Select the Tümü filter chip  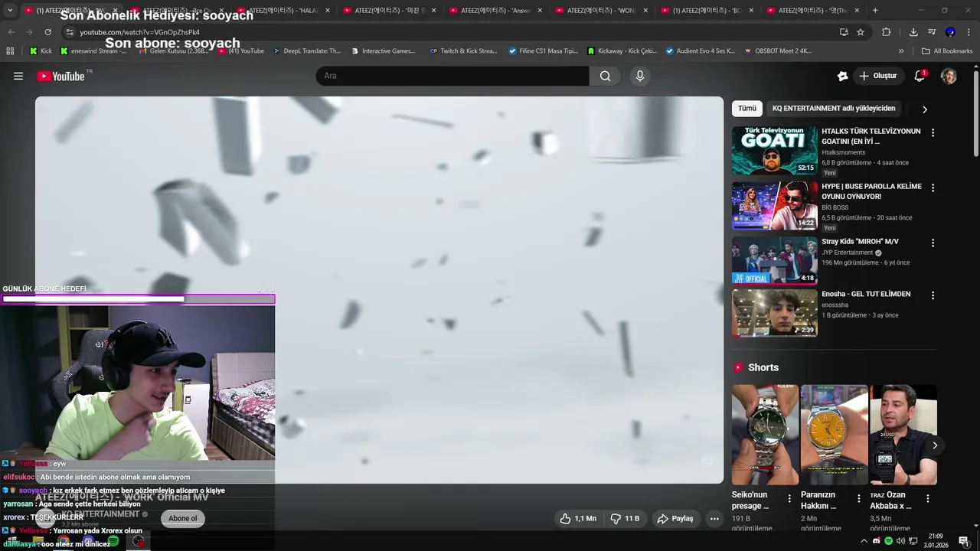pyautogui.click(x=747, y=109)
